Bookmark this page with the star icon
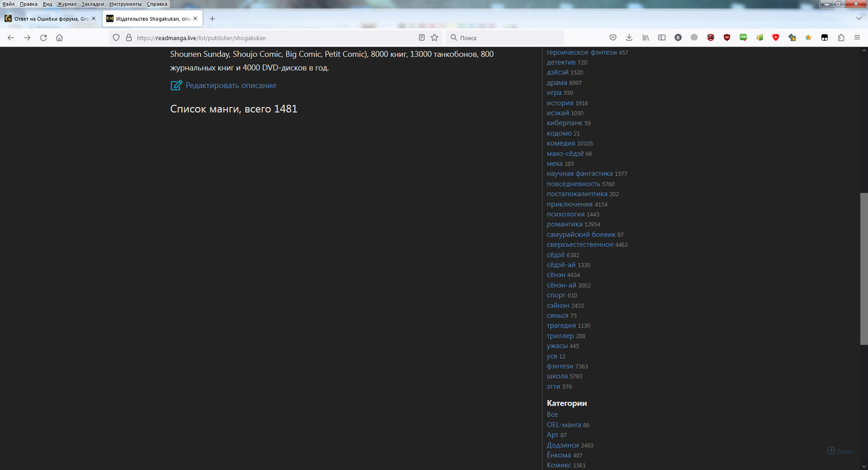This screenshot has width=868, height=470. (x=435, y=38)
